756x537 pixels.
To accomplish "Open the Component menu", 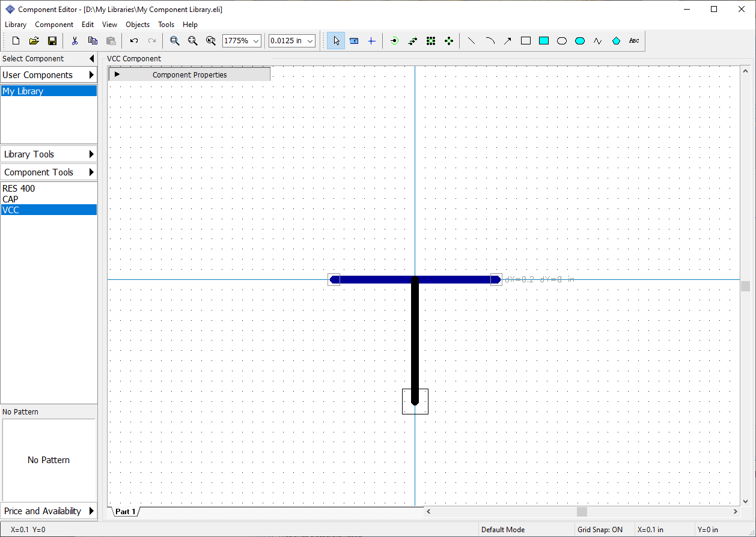I will (54, 25).
